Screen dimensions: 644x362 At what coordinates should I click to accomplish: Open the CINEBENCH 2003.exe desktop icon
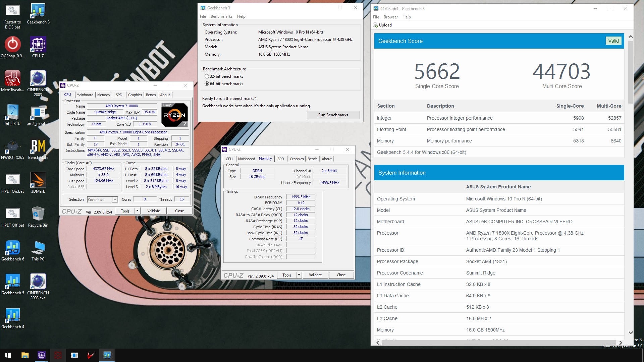tap(38, 287)
